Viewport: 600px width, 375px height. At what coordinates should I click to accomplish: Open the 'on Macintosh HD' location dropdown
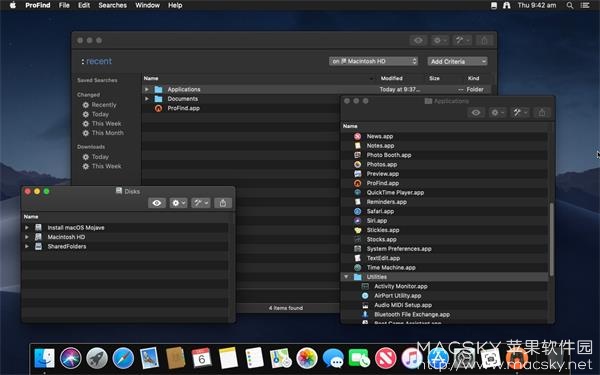point(373,61)
